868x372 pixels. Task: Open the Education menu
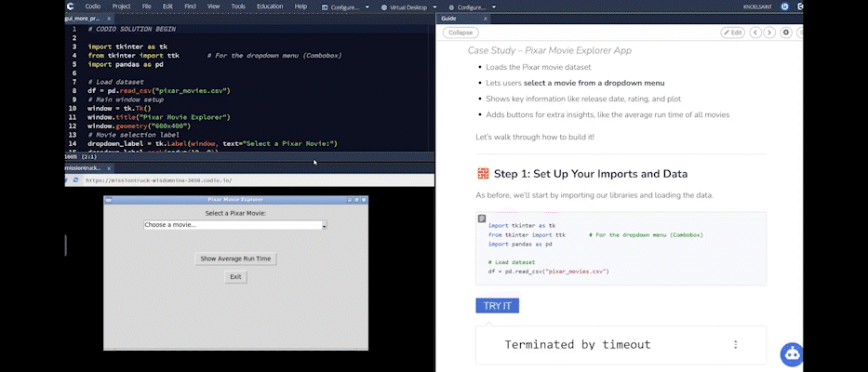(270, 7)
